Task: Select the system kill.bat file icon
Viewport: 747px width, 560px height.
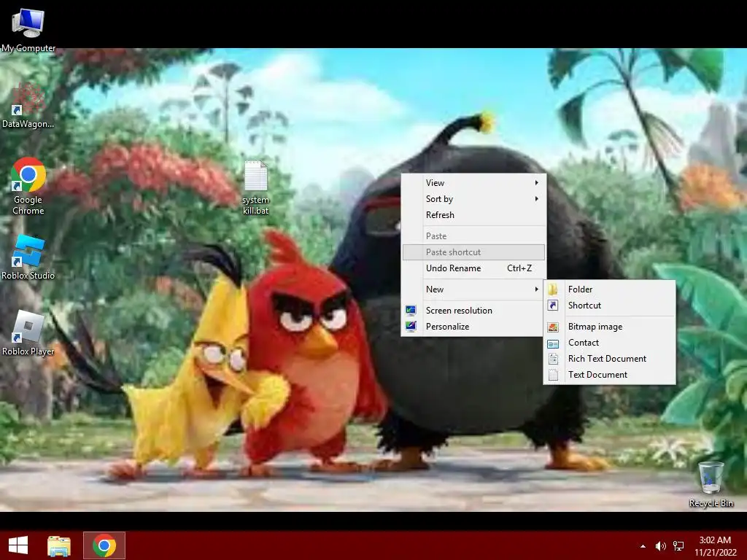Action: coord(256,187)
